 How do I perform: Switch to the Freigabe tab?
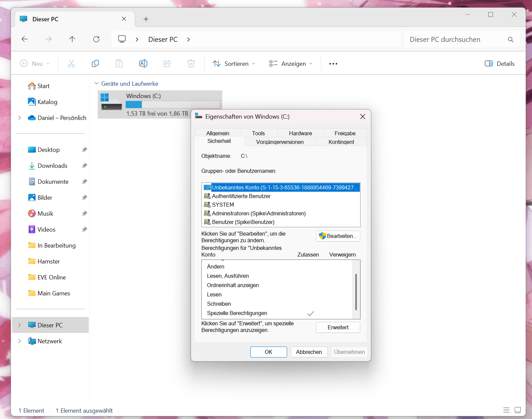pyautogui.click(x=345, y=133)
